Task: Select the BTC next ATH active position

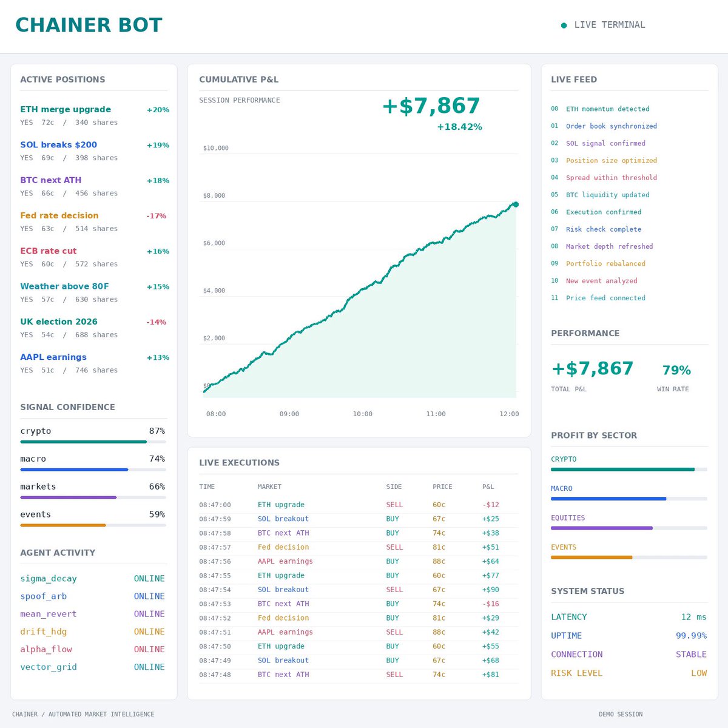Action: click(x=95, y=186)
